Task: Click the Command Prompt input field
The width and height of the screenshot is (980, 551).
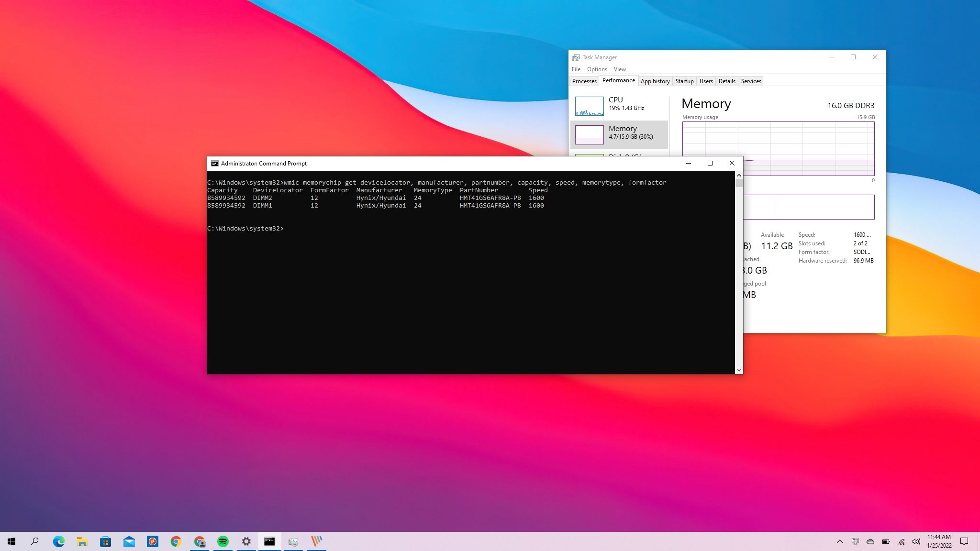Action: (x=285, y=228)
